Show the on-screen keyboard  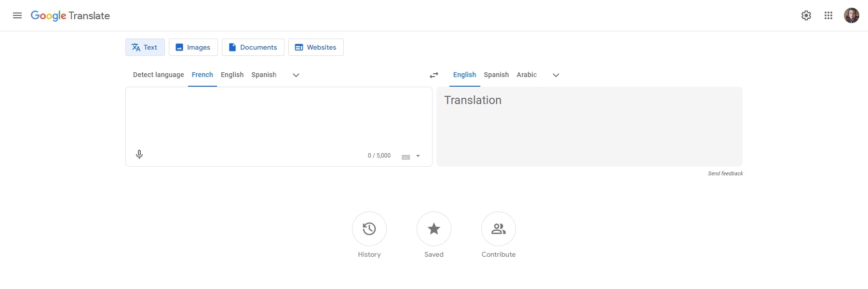[405, 156]
